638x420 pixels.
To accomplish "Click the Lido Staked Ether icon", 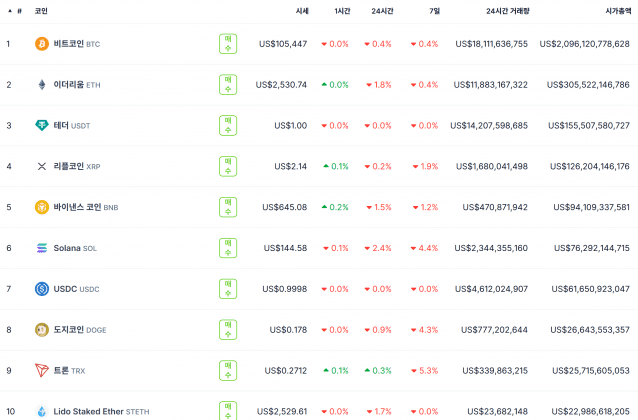I will click(x=42, y=411).
